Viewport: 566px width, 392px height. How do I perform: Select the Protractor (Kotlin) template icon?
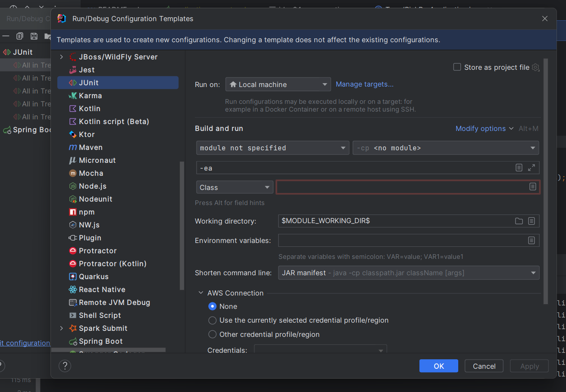[x=72, y=264]
